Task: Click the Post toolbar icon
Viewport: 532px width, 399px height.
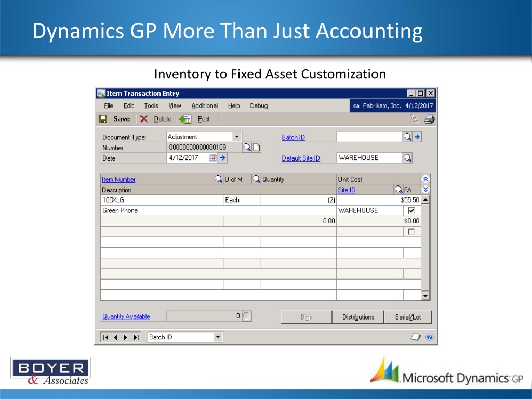Action: point(185,119)
